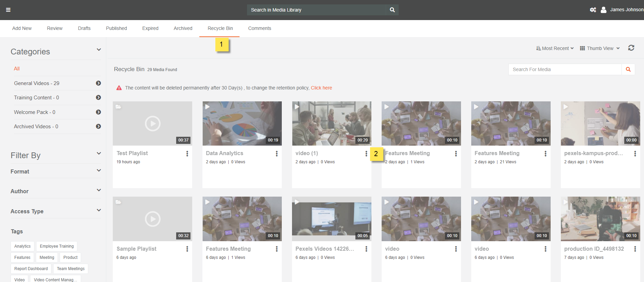644x282 pixels.
Task: Click the orange Search For Media icon
Action: [x=628, y=69]
